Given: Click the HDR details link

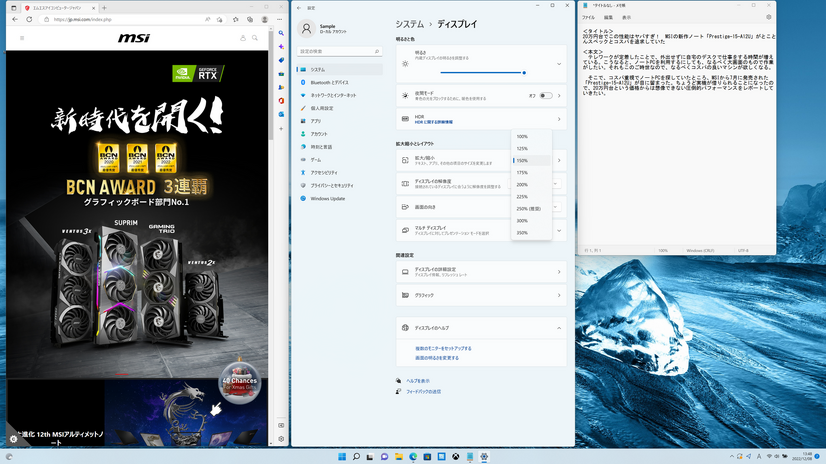Looking at the screenshot, I should 434,122.
